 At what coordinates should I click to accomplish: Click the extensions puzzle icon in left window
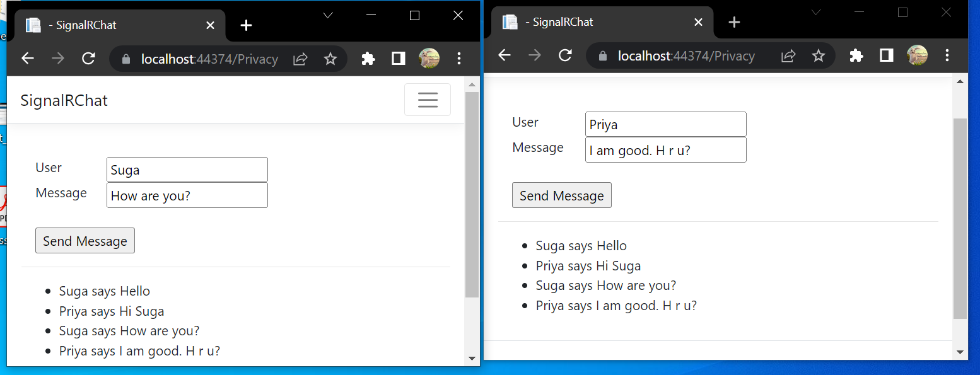pyautogui.click(x=368, y=58)
